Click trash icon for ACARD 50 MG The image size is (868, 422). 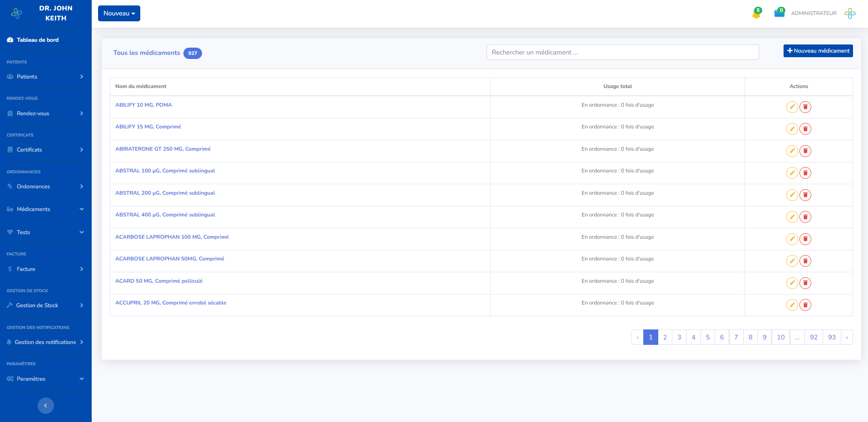[x=805, y=283]
